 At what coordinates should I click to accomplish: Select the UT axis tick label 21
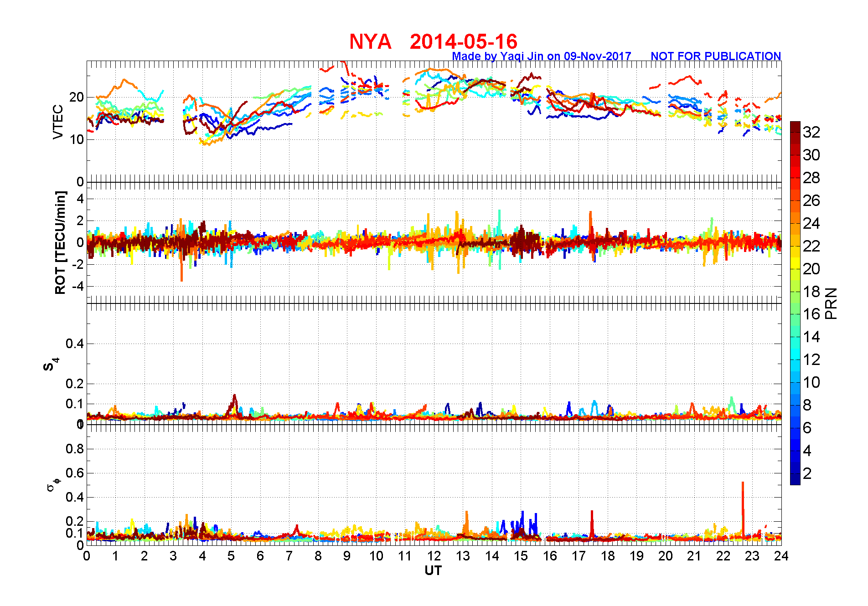click(694, 556)
